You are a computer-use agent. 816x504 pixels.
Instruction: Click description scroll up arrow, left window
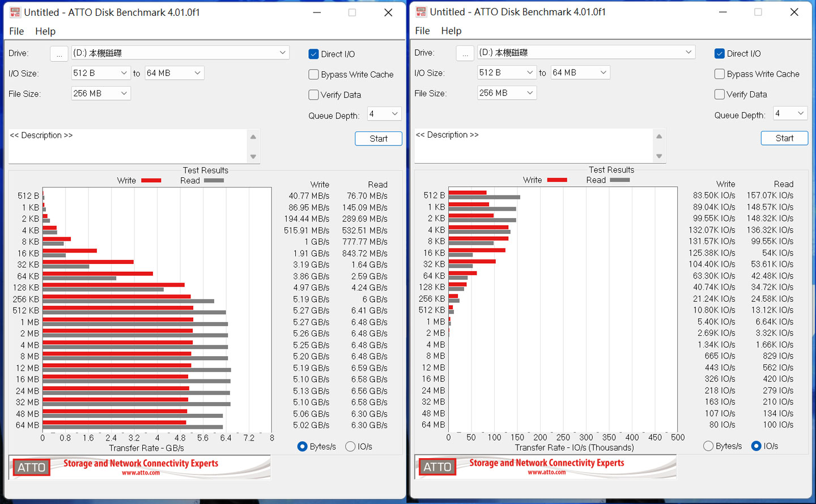coord(253,137)
